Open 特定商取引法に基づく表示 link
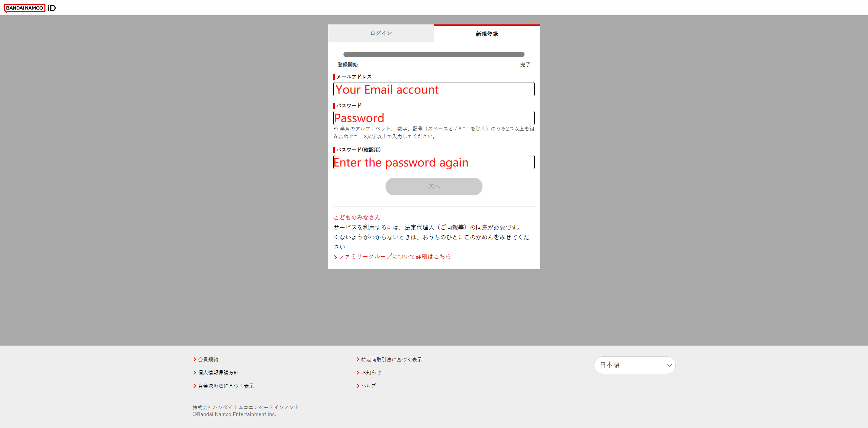Screen dimensions: 868x428 coord(391,359)
